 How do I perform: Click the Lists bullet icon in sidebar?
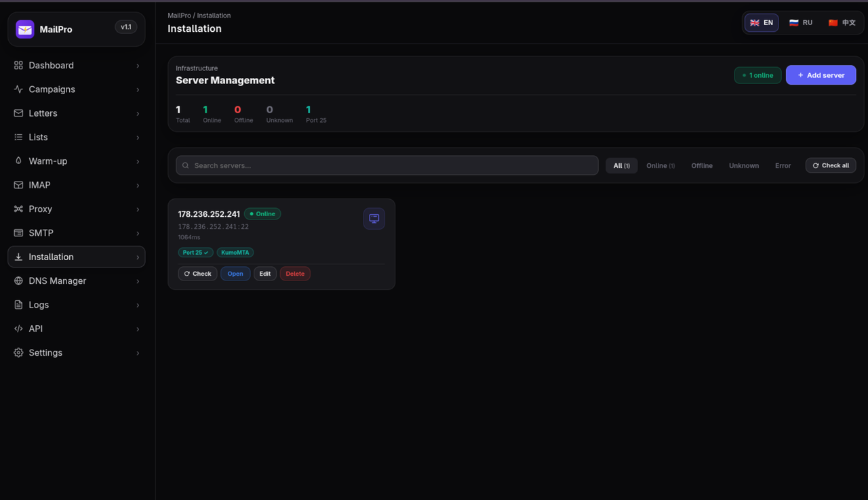(x=18, y=137)
